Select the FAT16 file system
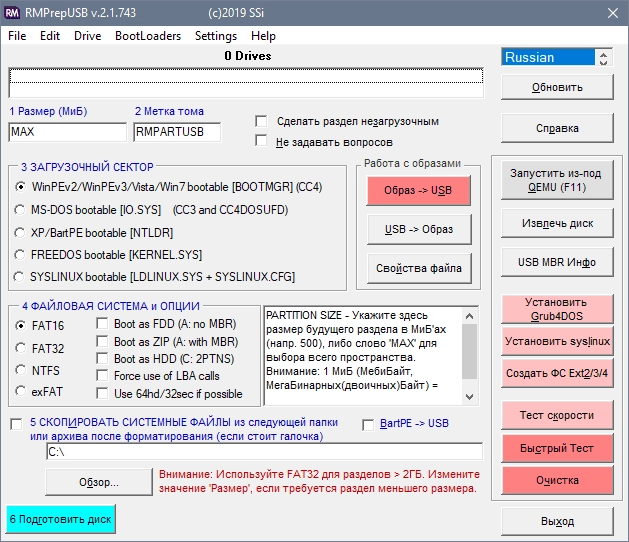 [20, 325]
